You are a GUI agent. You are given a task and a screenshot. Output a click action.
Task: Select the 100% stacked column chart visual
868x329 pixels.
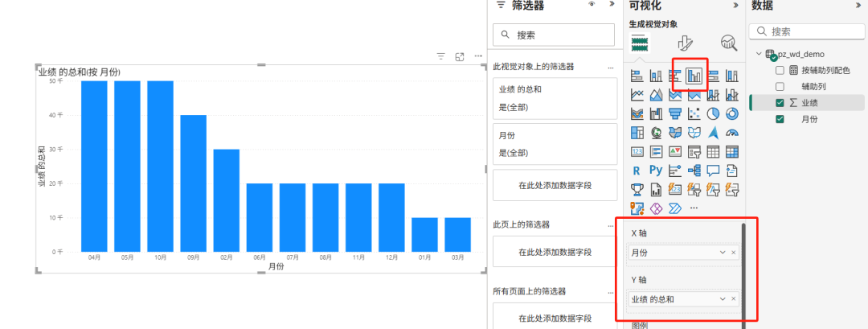(732, 76)
